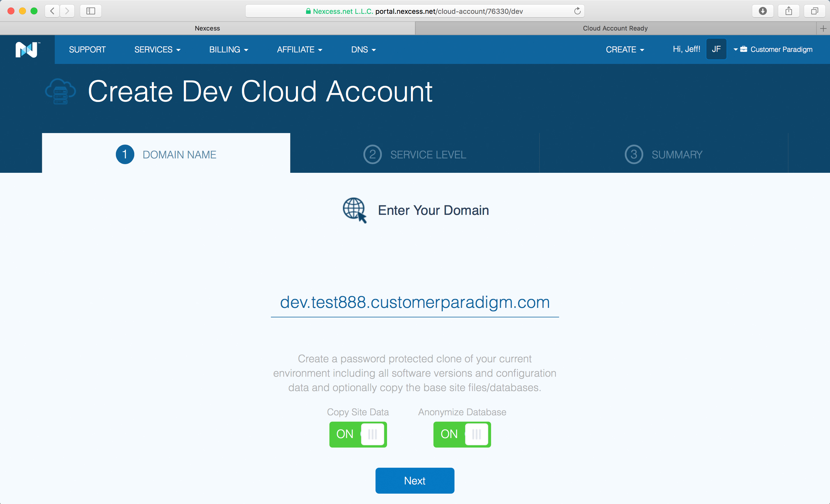
Task: Toggle the Safari sidebar button
Action: [90, 11]
